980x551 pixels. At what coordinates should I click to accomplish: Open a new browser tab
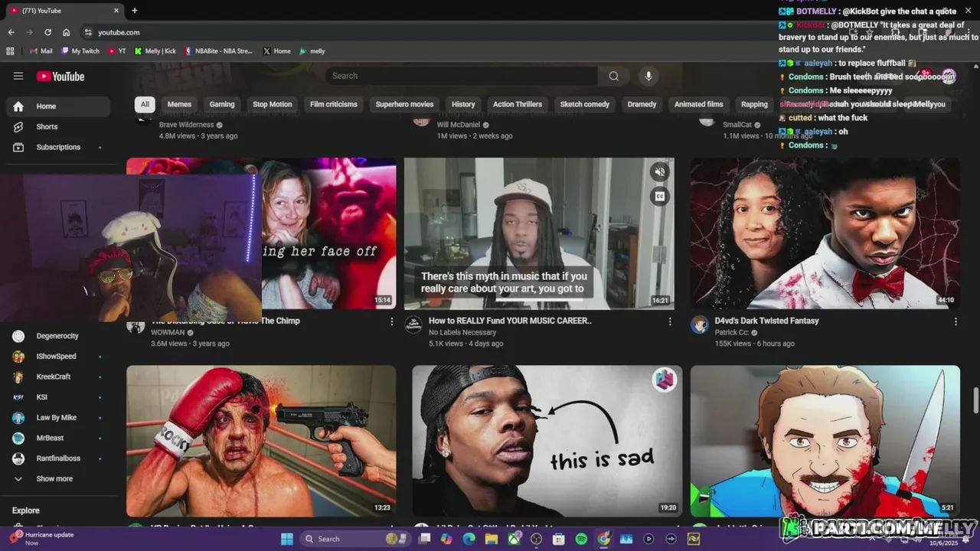coord(135,11)
